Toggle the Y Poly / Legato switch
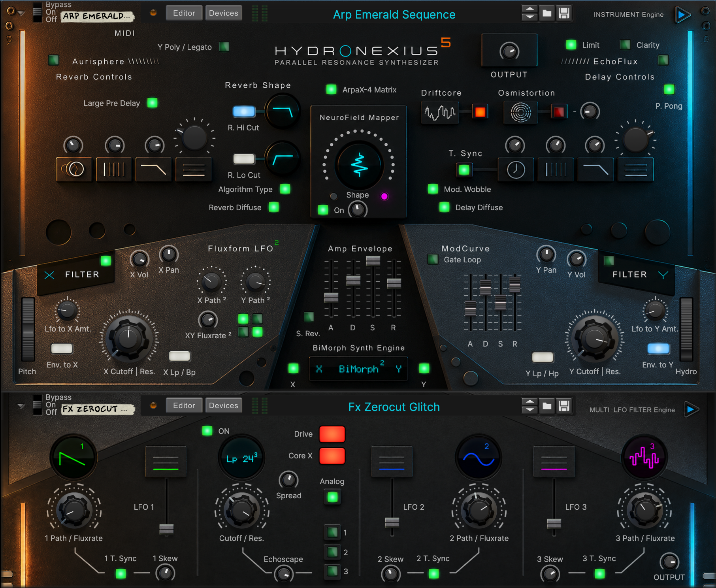The width and height of the screenshot is (716, 588). pyautogui.click(x=224, y=47)
